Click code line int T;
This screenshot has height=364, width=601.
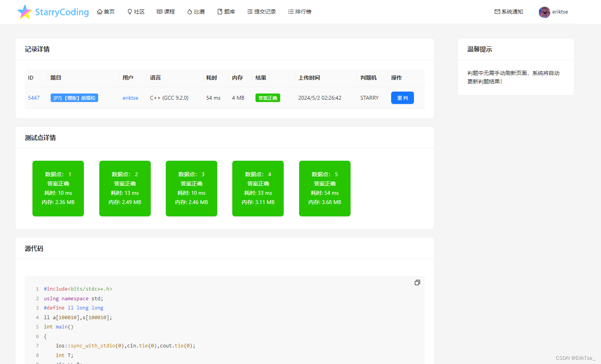[x=65, y=355]
